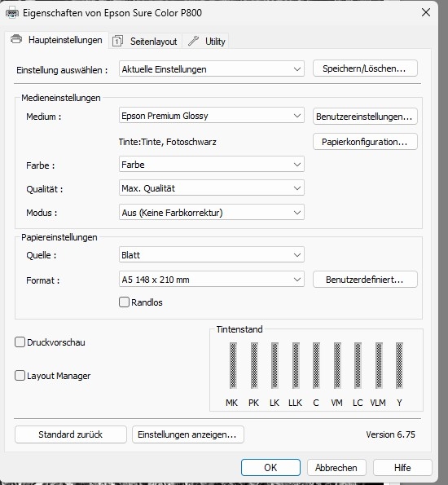This screenshot has height=485, width=448.
Task: Expand the Medium dropdown
Action: coord(212,116)
